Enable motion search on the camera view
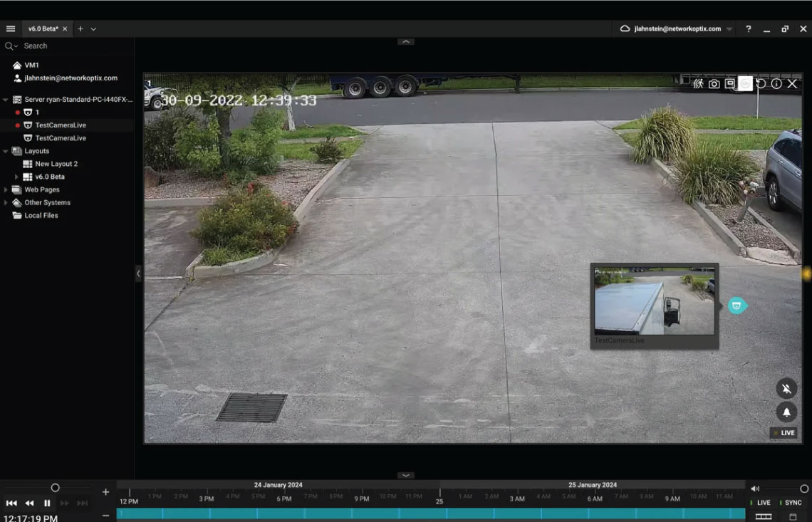Image resolution: width=812 pixels, height=522 pixels. 698,84
